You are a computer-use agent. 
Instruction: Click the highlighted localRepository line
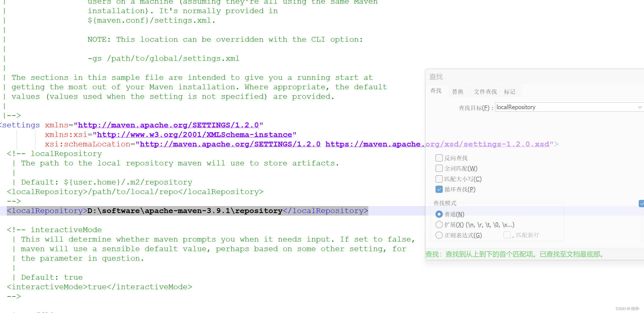point(188,211)
